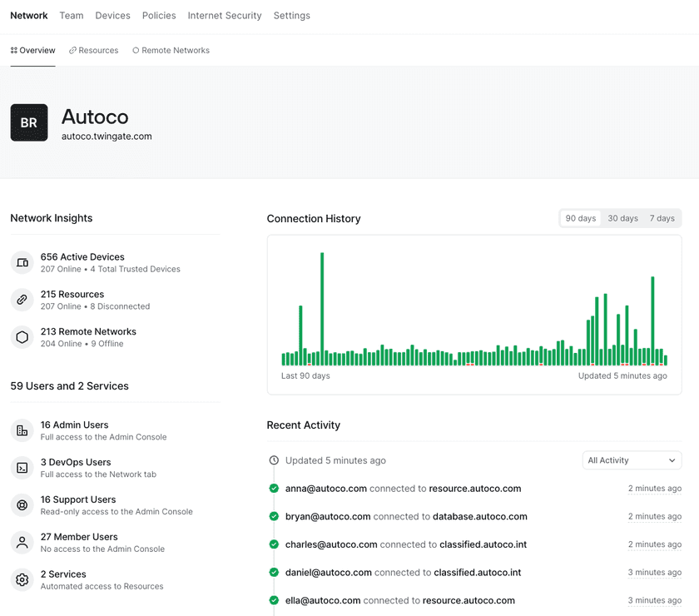699x616 pixels.
Task: Click the Last 90 days chart label
Action: pos(305,375)
